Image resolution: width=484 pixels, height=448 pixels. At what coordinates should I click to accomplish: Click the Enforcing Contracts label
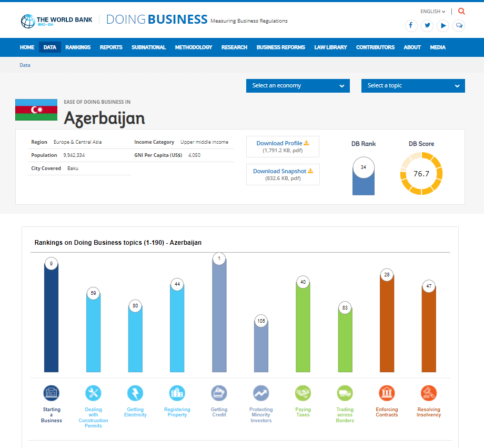point(387,412)
